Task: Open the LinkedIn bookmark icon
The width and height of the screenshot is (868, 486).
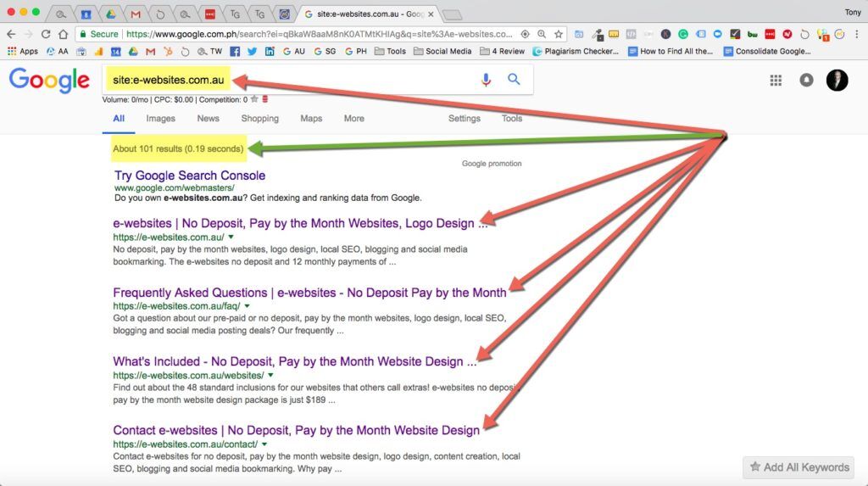Action: [x=270, y=52]
